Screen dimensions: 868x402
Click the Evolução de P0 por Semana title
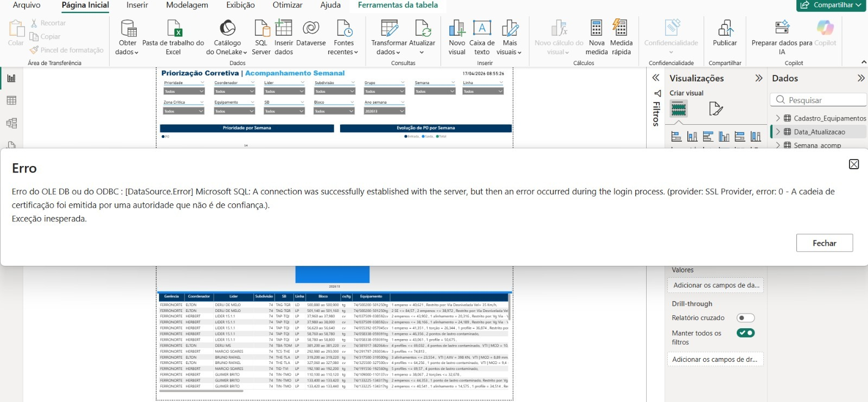tap(426, 129)
